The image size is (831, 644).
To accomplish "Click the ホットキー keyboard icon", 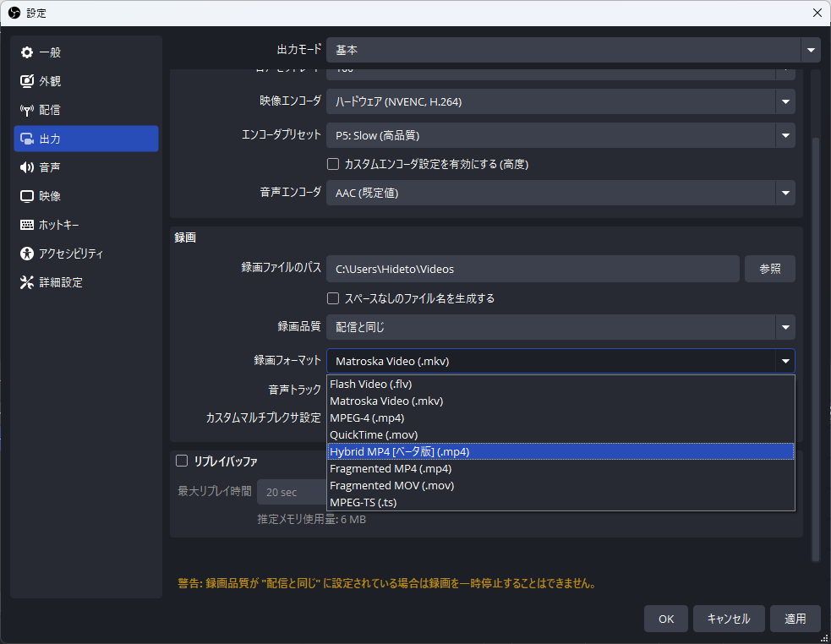I will coord(26,225).
